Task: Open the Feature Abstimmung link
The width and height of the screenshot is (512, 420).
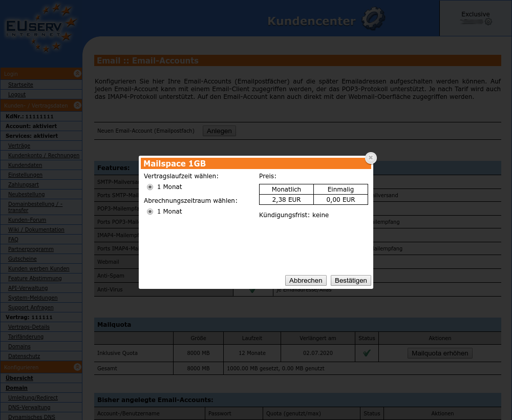Action: click(x=35, y=278)
